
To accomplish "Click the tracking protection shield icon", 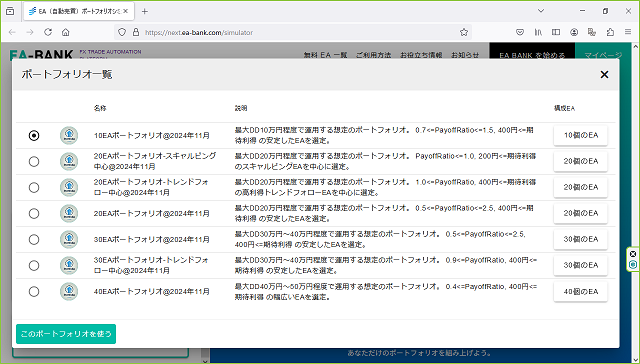I will tap(122, 32).
